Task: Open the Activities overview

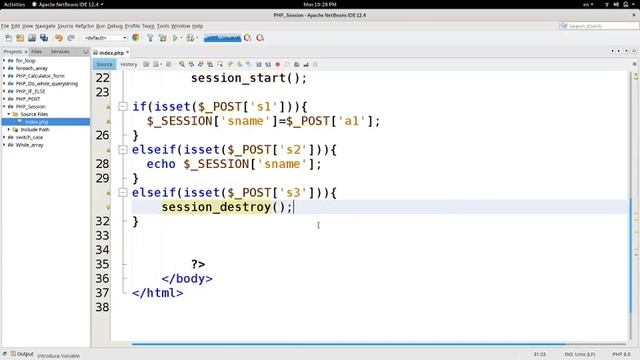Action: coord(14,4)
